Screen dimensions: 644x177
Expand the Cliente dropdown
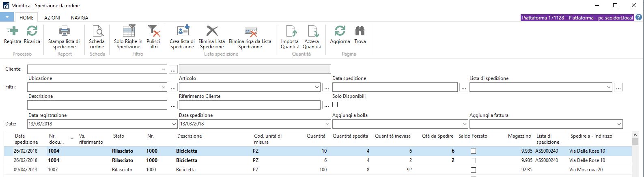[164, 69]
